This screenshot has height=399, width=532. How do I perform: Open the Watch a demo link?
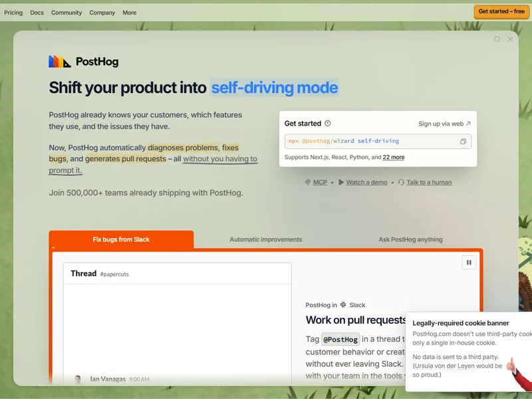point(366,182)
